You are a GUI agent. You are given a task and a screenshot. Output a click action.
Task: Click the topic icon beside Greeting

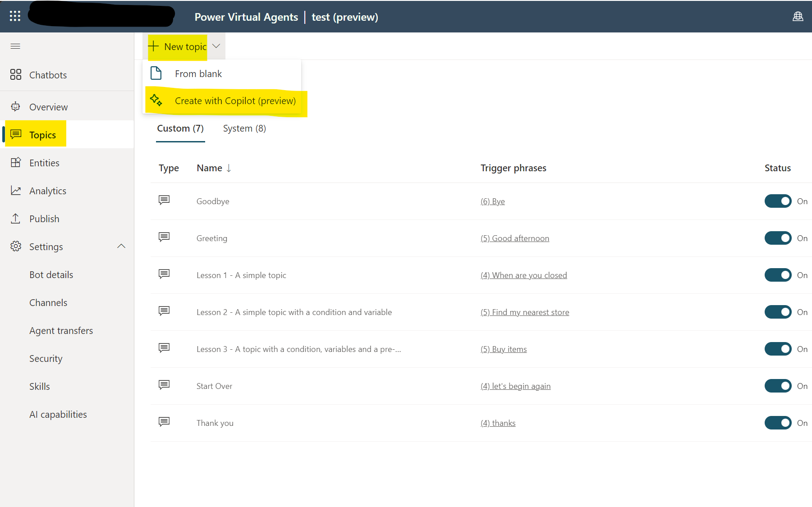coord(164,237)
